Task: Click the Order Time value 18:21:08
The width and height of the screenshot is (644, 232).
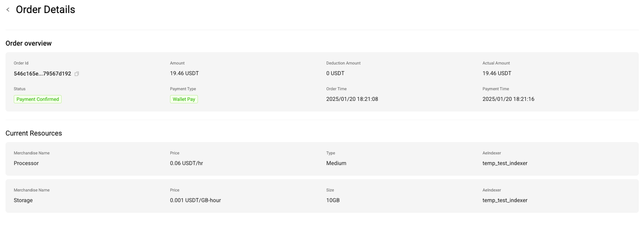Action: point(352,99)
